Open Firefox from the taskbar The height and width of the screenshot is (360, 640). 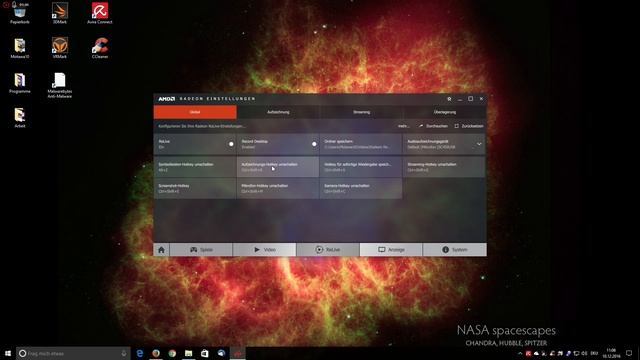156,353
